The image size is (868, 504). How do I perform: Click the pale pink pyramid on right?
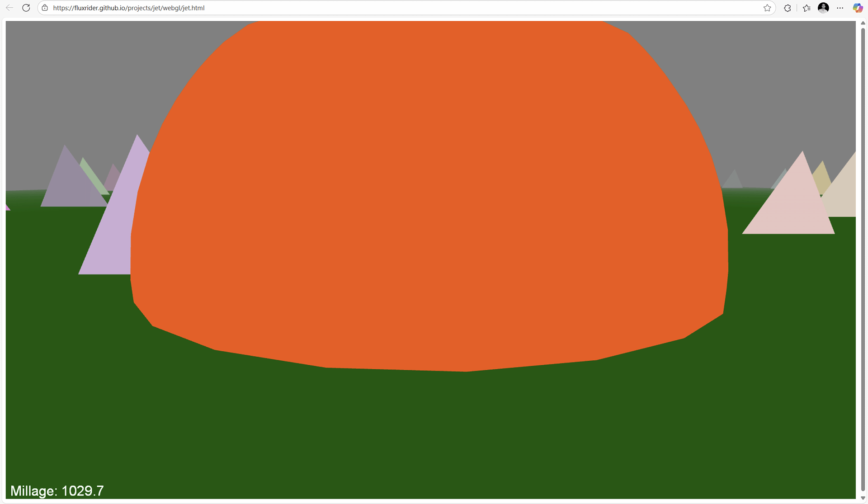(791, 208)
